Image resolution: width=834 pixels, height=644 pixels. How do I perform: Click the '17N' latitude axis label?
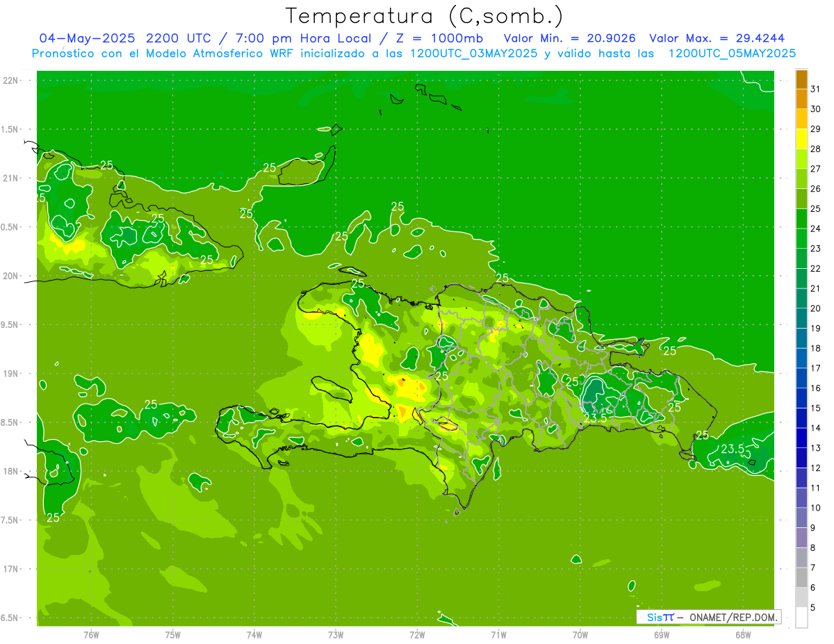12,569
